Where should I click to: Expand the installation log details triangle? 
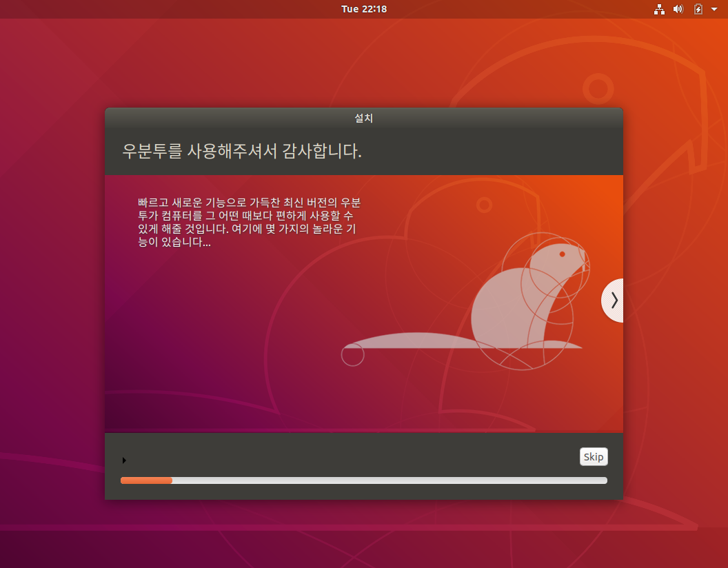pyautogui.click(x=125, y=460)
